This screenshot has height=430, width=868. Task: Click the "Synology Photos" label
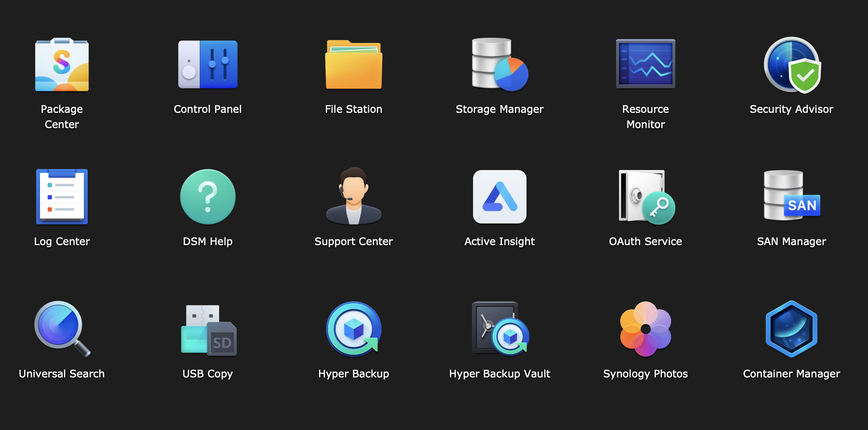point(646,374)
